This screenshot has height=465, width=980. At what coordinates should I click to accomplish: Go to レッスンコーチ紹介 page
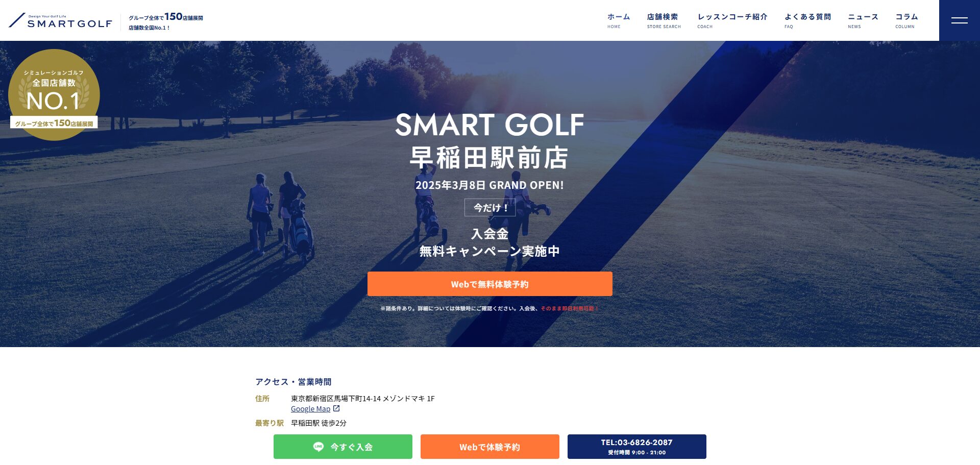tap(732, 20)
